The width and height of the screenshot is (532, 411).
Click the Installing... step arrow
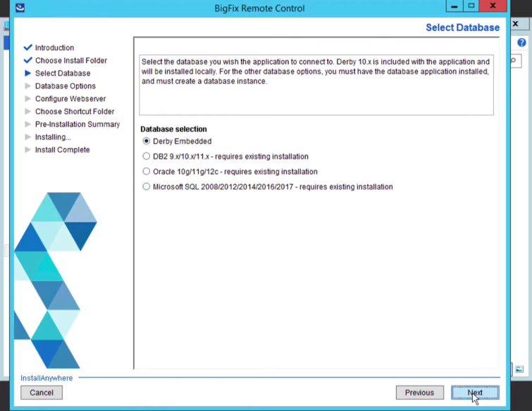[x=27, y=137]
